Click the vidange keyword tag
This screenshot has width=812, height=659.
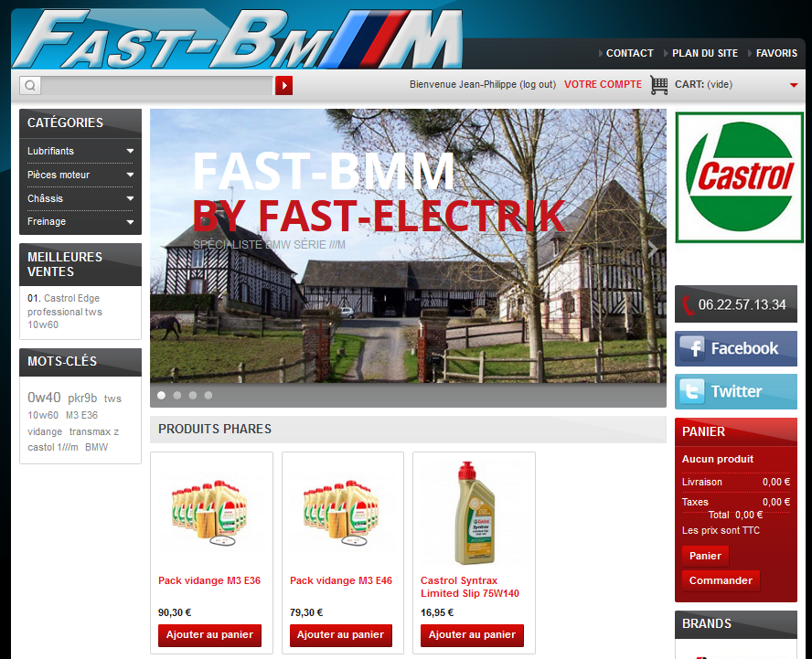pyautogui.click(x=45, y=431)
